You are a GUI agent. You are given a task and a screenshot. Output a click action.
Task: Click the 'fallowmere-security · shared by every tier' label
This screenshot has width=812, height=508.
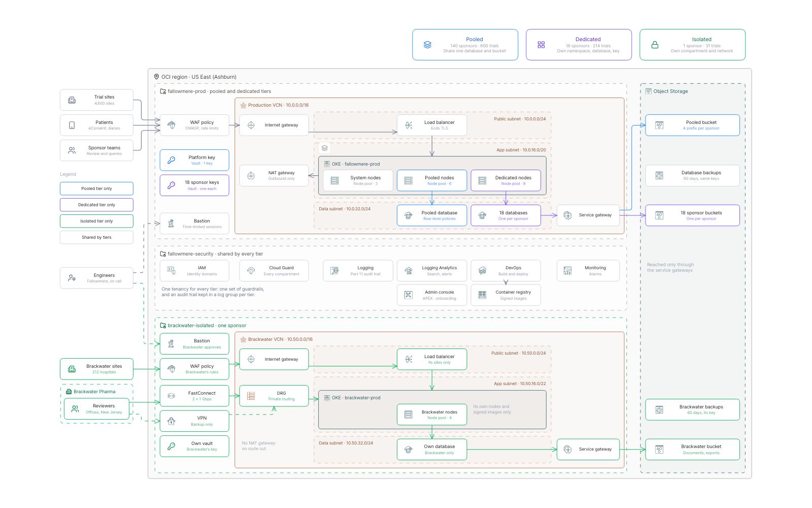tap(215, 254)
